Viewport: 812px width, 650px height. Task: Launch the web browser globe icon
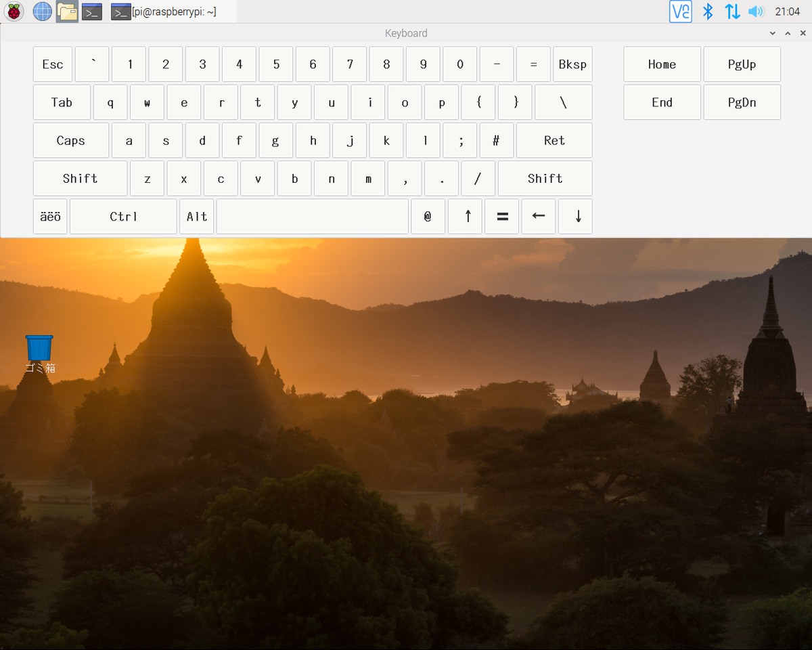pyautogui.click(x=42, y=11)
